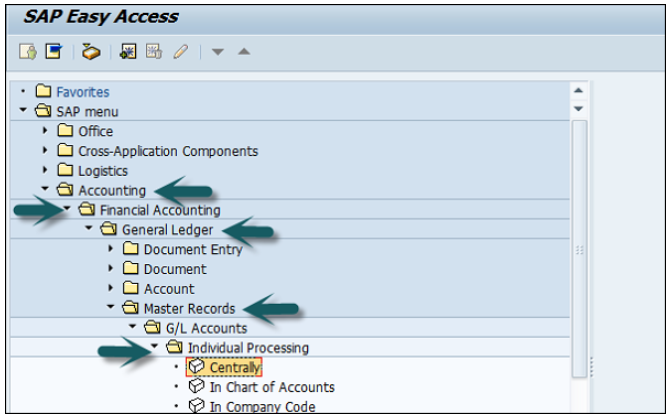Open the In Company Code transaction

[x=262, y=407]
